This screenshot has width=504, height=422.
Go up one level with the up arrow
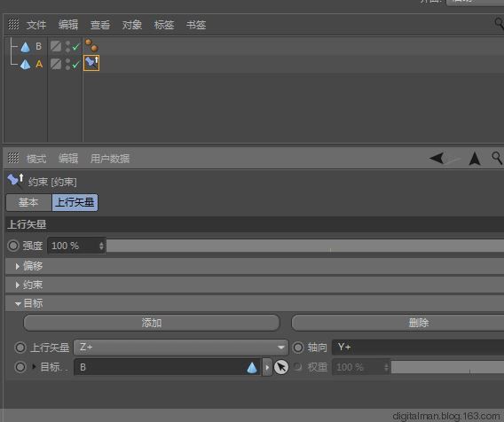[x=475, y=159]
